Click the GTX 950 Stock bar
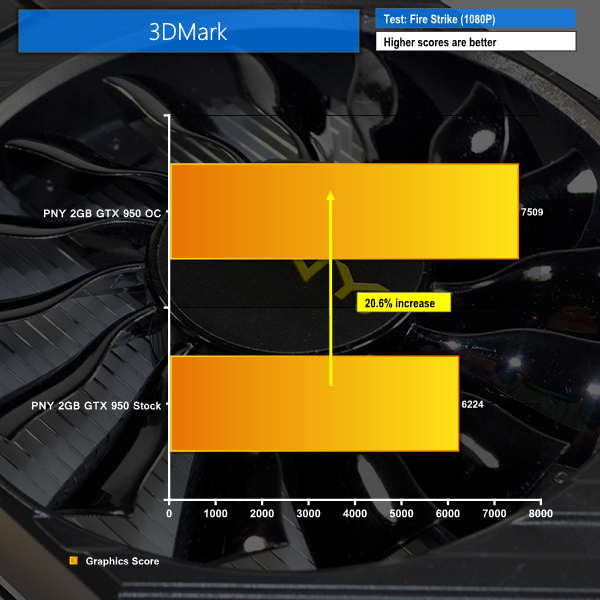 [315, 404]
